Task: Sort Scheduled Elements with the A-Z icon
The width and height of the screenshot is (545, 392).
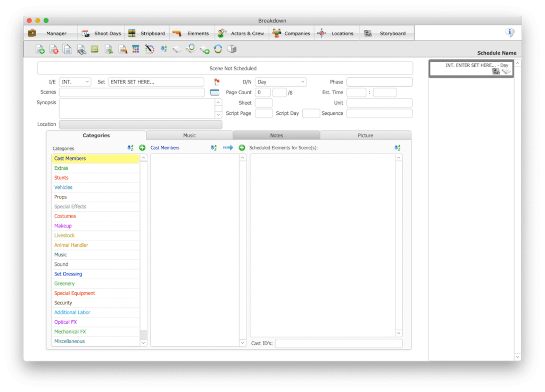Action: [x=397, y=148]
